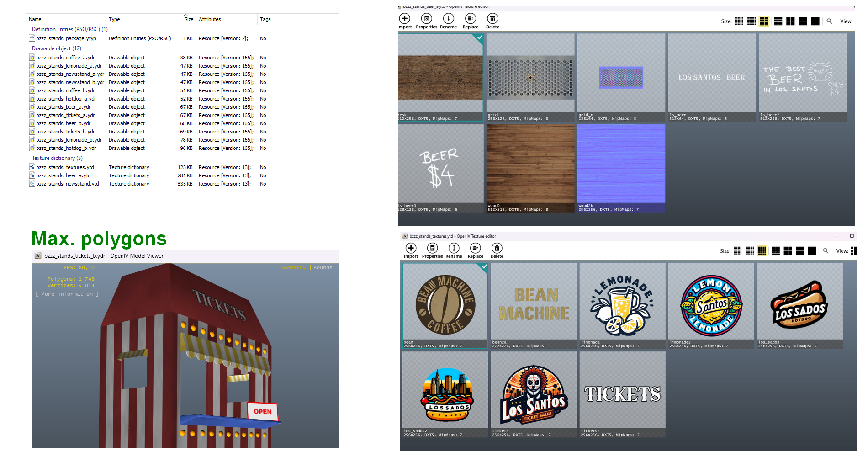Sort file list by Size column

(x=185, y=19)
